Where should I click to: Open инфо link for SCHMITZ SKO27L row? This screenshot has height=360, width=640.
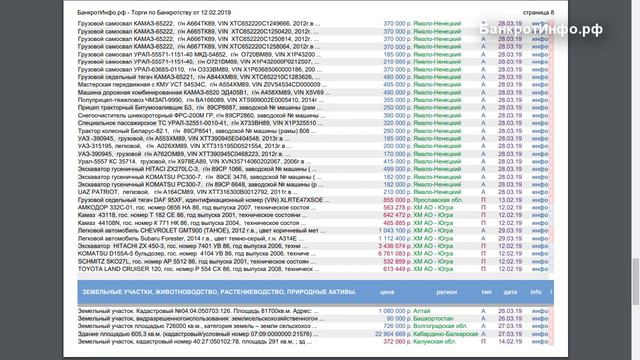click(540, 261)
